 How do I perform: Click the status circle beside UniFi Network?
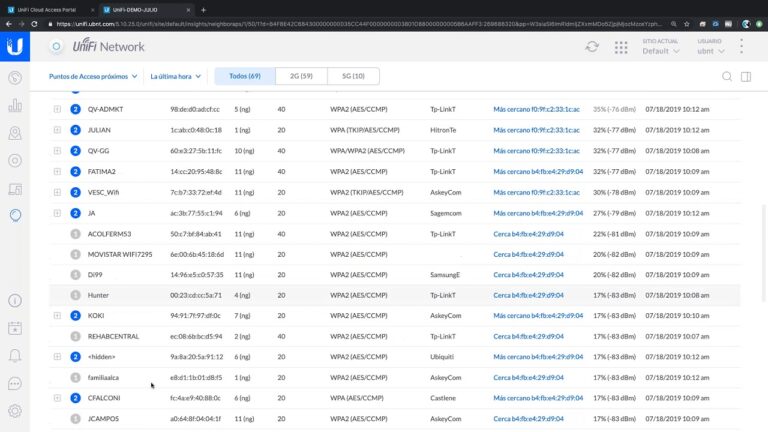(x=56, y=46)
